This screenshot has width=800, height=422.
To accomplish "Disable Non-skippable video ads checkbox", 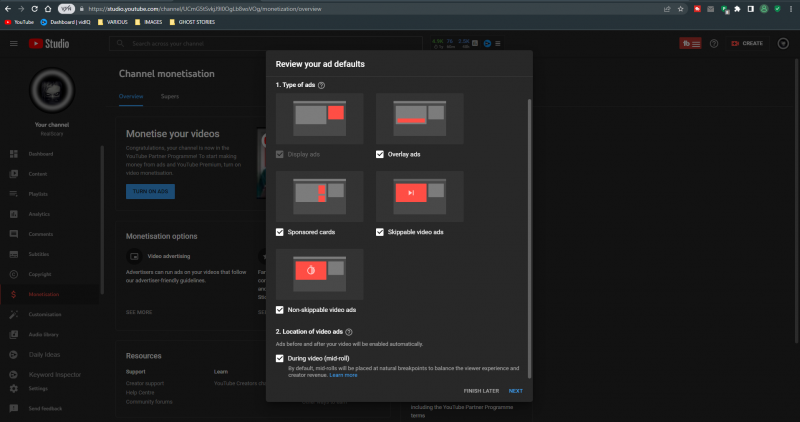I will point(280,310).
